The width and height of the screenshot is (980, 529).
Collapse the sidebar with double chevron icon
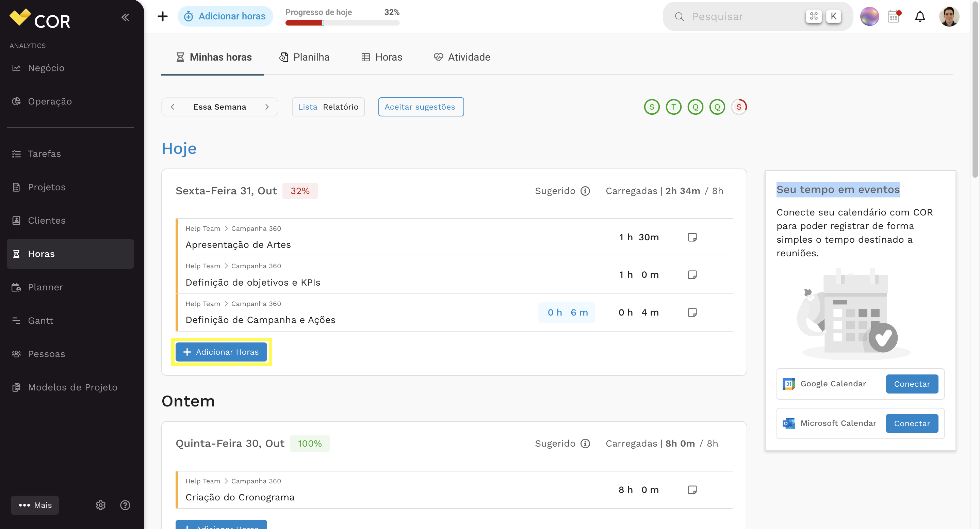125,17
